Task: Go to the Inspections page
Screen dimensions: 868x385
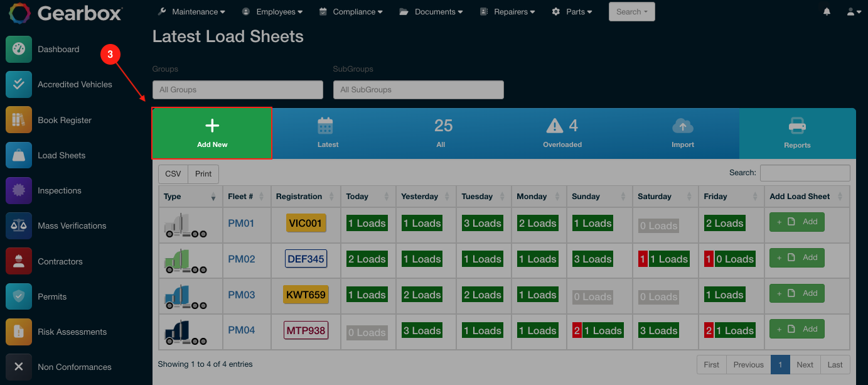Action: click(x=60, y=190)
